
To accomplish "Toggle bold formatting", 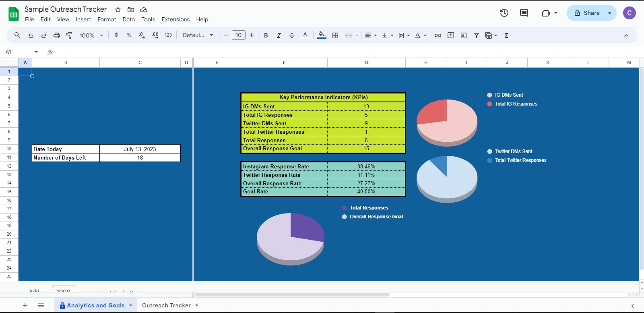I will pos(266,35).
